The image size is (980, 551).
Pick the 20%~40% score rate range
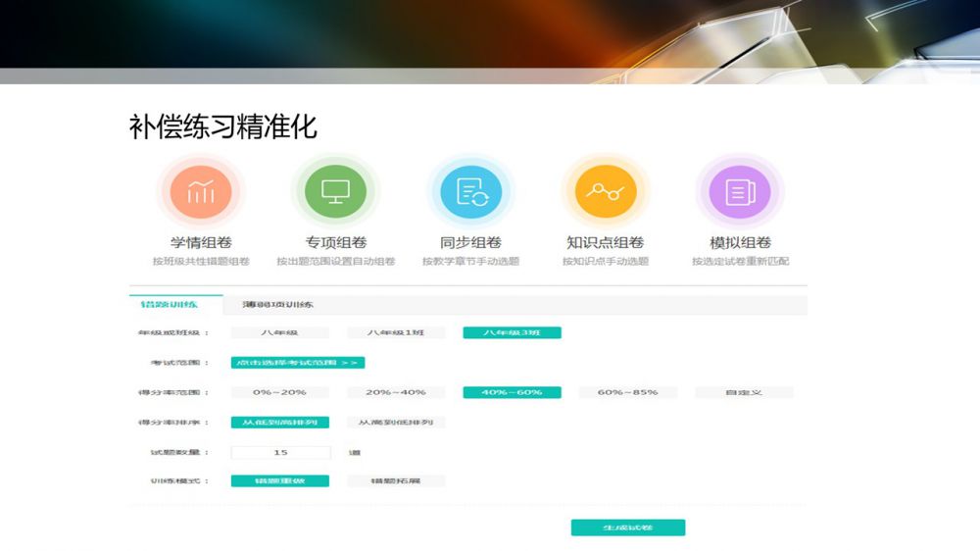click(x=396, y=392)
